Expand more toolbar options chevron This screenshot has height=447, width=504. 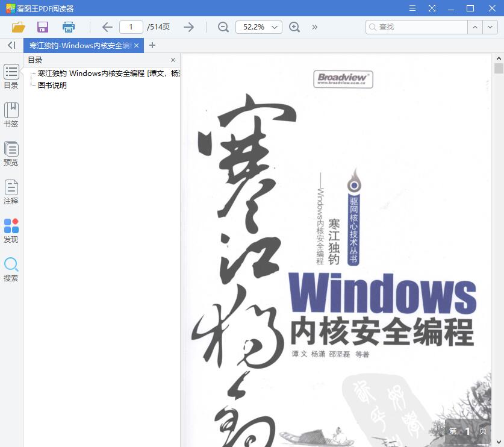315,27
